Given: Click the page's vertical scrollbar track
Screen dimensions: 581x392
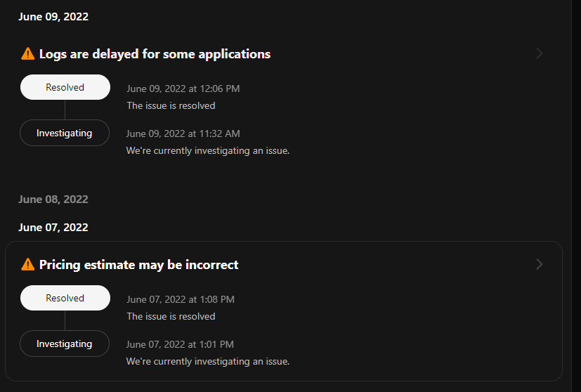Looking at the screenshot, I should tap(576, 196).
